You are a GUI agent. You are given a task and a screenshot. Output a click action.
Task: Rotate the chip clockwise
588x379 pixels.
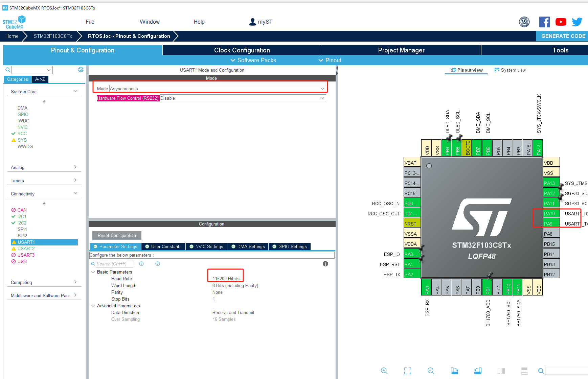pos(454,371)
